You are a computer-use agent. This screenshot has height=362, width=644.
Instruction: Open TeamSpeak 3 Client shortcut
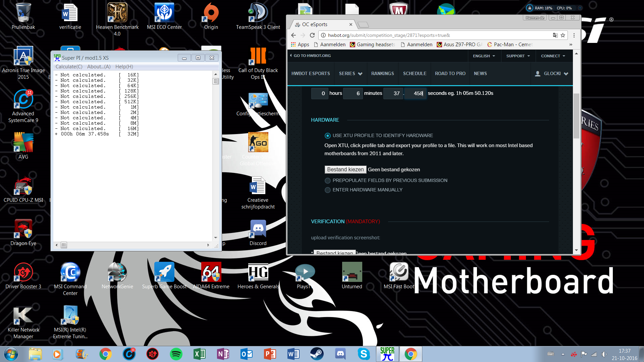click(258, 17)
